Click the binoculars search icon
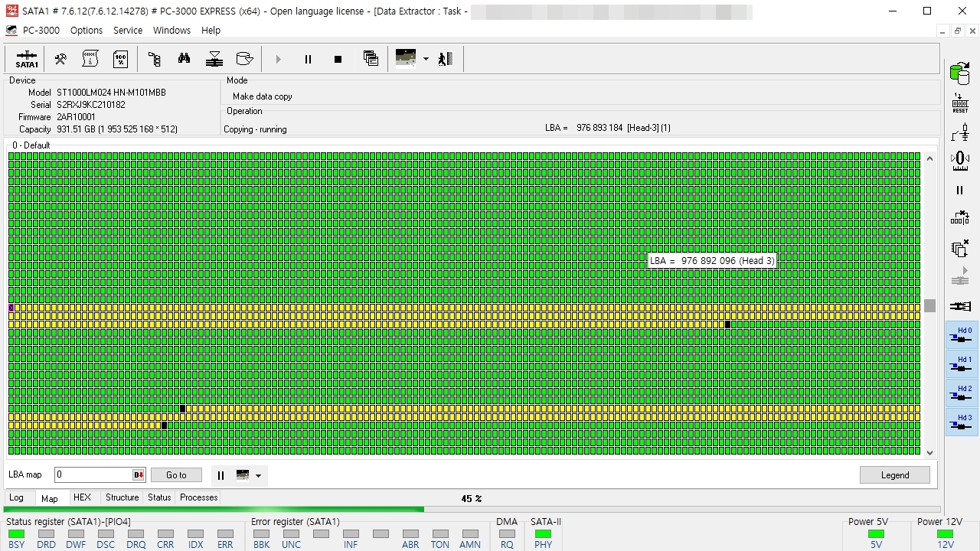The height and width of the screenshot is (551, 980). point(184,59)
